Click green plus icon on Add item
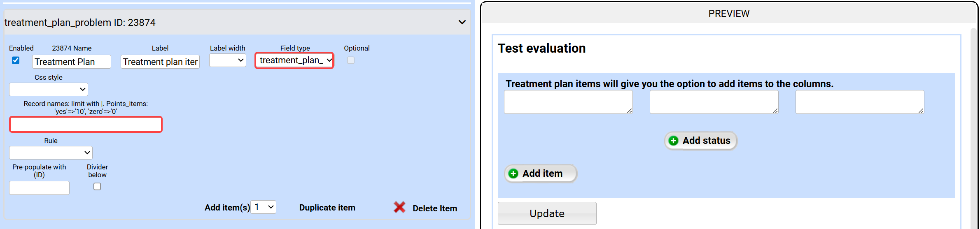This screenshot has height=229, width=980. [x=513, y=173]
